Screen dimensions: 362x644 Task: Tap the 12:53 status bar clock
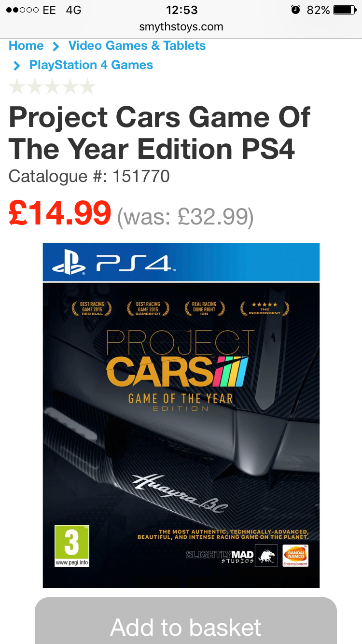[181, 10]
